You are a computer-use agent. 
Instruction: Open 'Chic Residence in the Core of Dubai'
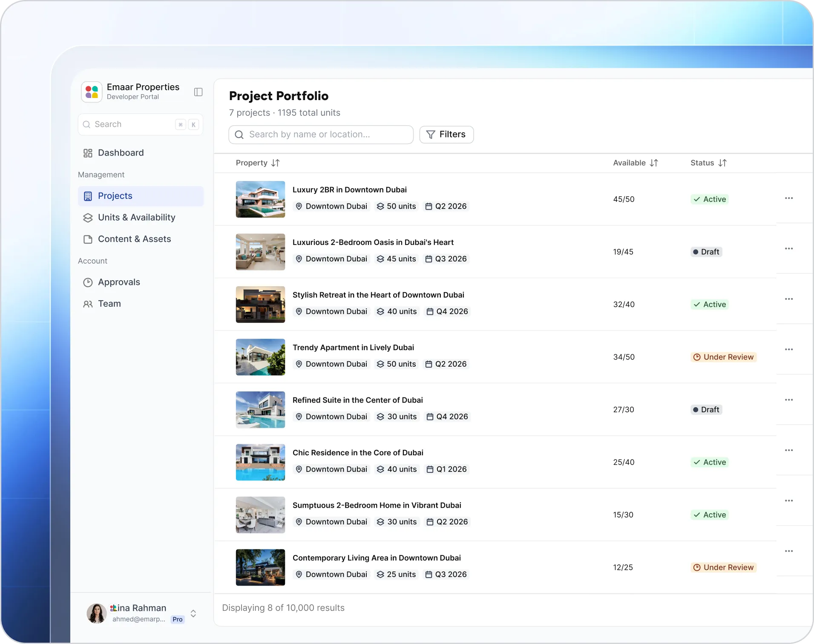[x=358, y=453]
